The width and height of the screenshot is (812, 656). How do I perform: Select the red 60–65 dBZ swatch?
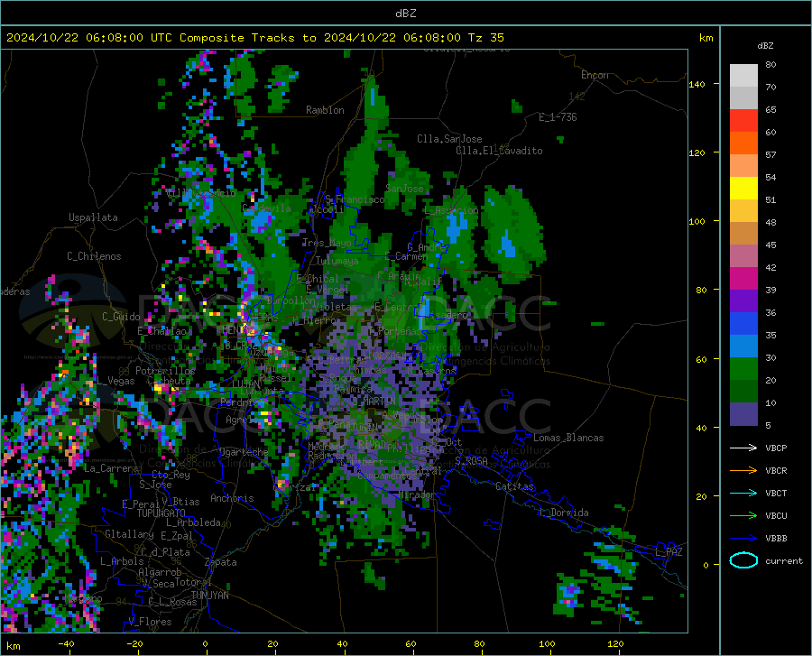(743, 121)
